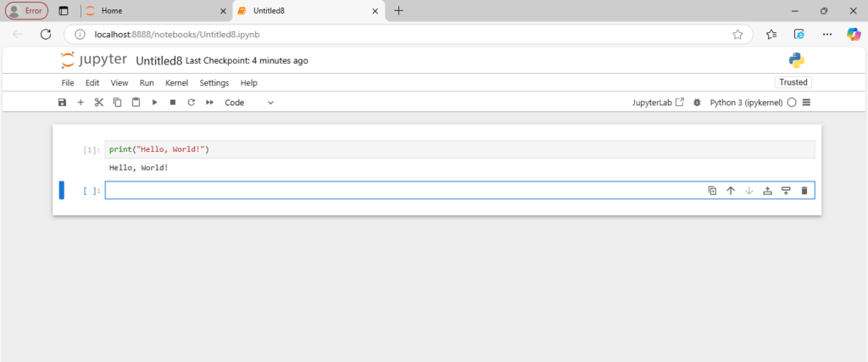Image resolution: width=868 pixels, height=362 pixels.
Task: Move the active cell up
Action: pyautogui.click(x=731, y=191)
